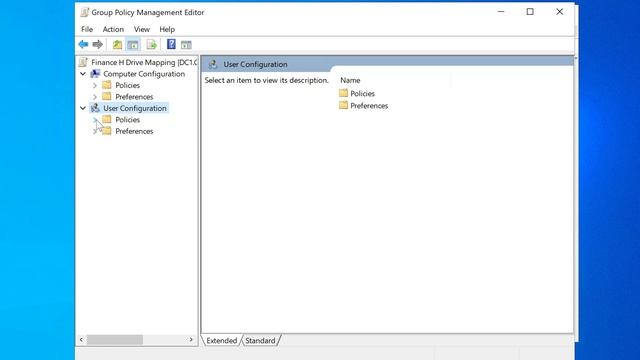This screenshot has width=640, height=360.
Task: Click Preferences folder icon in right pane
Action: [343, 105]
